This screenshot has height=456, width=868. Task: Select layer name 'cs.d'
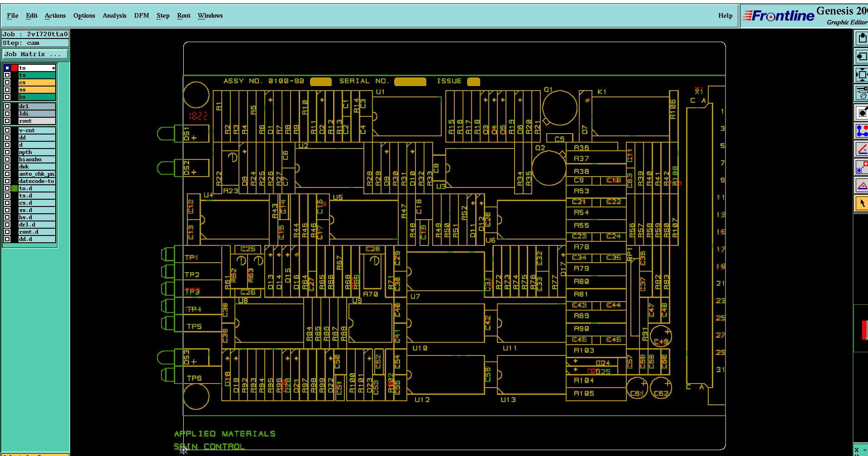[x=37, y=203]
